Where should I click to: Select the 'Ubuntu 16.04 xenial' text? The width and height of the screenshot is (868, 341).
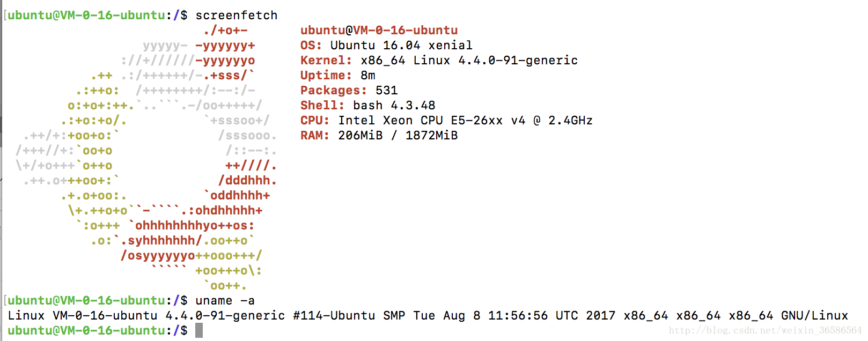coord(401,45)
